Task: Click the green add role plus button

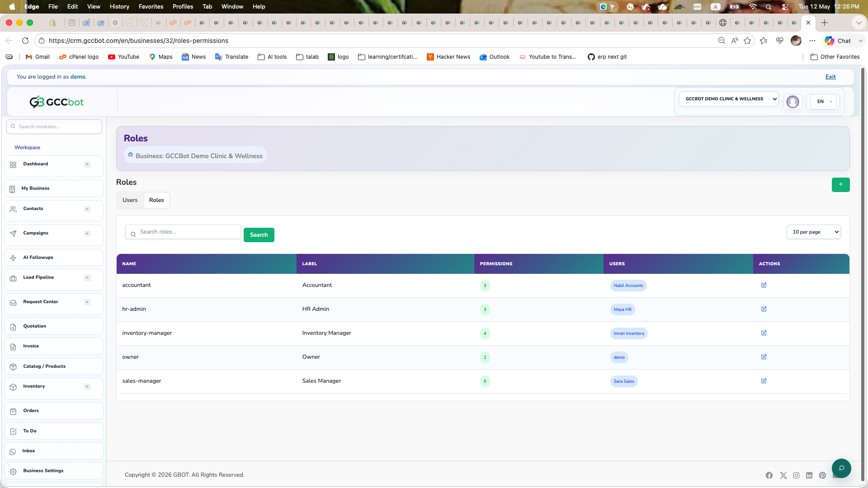Action: pyautogui.click(x=840, y=184)
